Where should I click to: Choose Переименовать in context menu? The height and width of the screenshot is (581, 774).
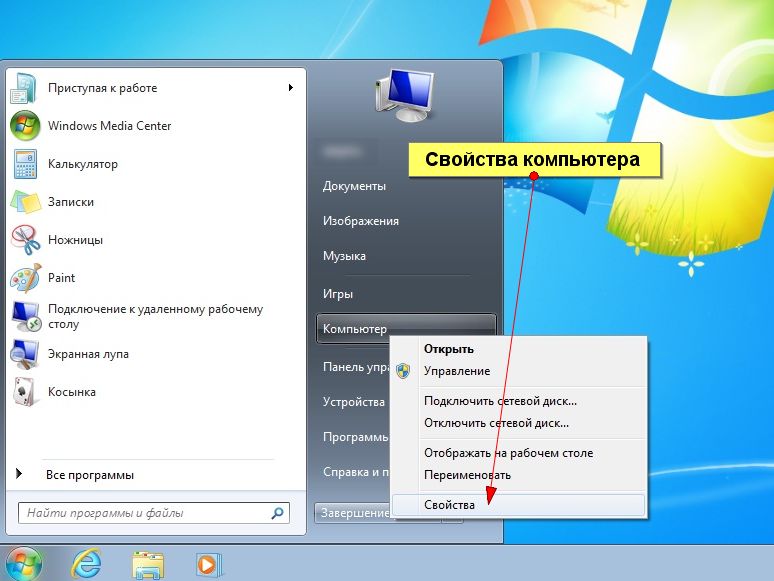(x=467, y=475)
